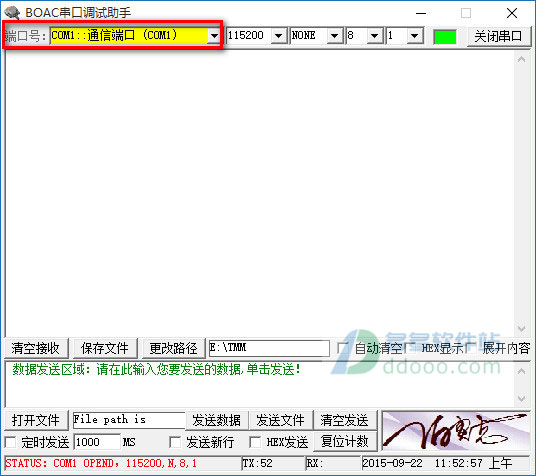Click the green port status indicator
Viewport: 536px width, 476px height.
click(x=445, y=37)
